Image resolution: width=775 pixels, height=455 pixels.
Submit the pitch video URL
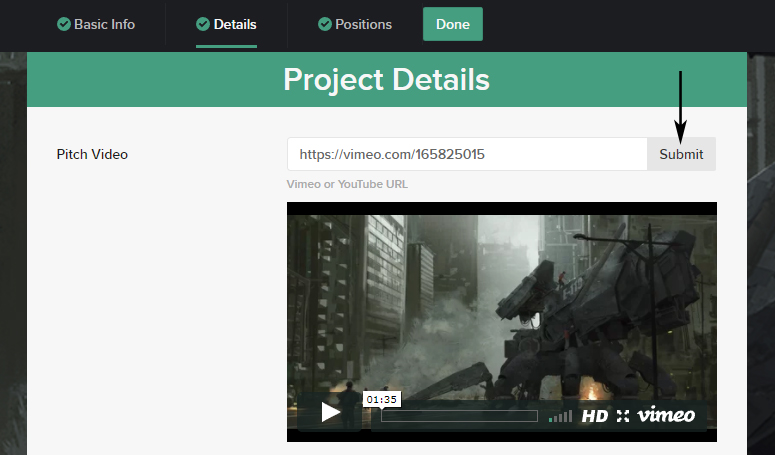(x=681, y=154)
